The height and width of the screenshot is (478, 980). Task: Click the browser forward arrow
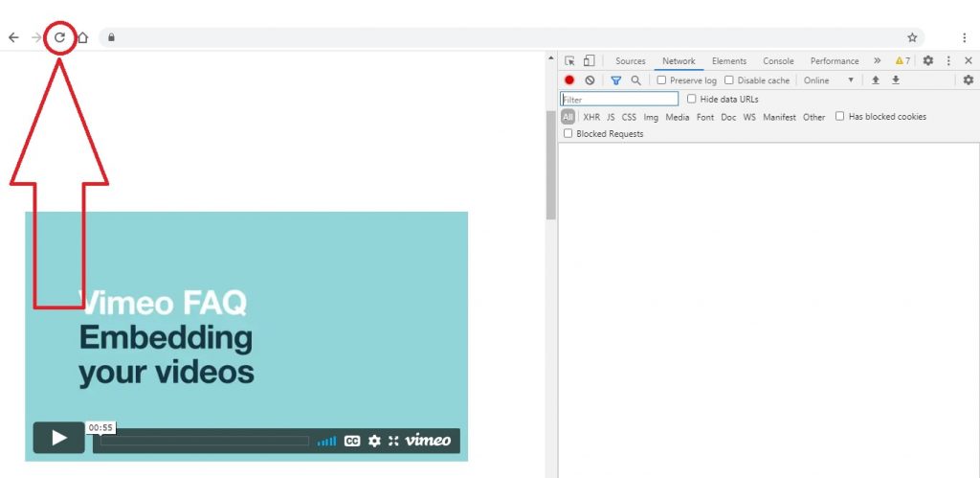point(36,37)
